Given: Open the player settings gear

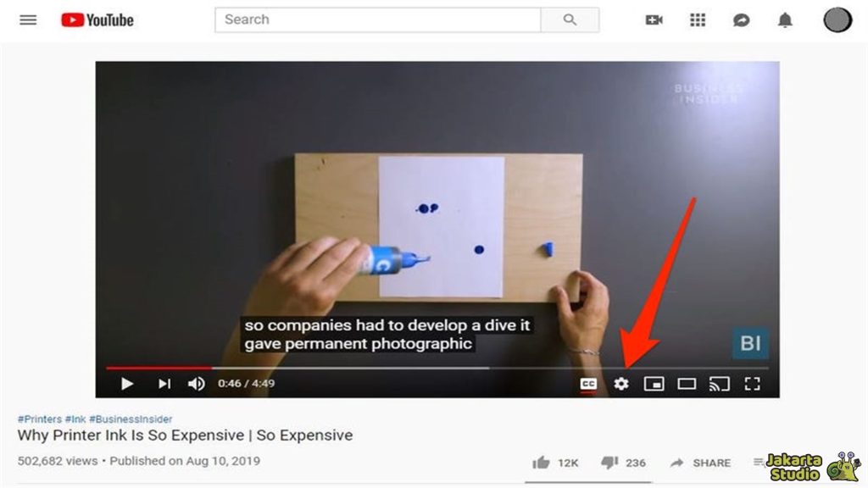Looking at the screenshot, I should pyautogui.click(x=621, y=384).
